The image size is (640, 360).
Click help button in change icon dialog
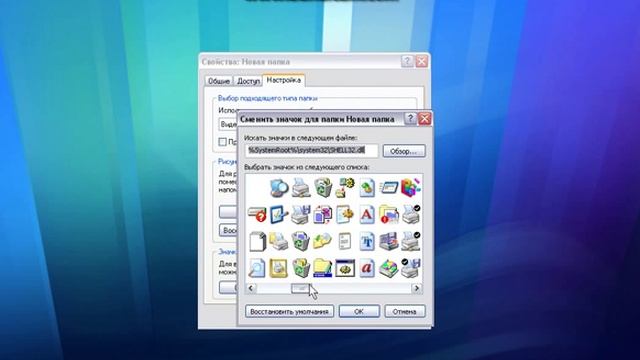click(x=410, y=119)
